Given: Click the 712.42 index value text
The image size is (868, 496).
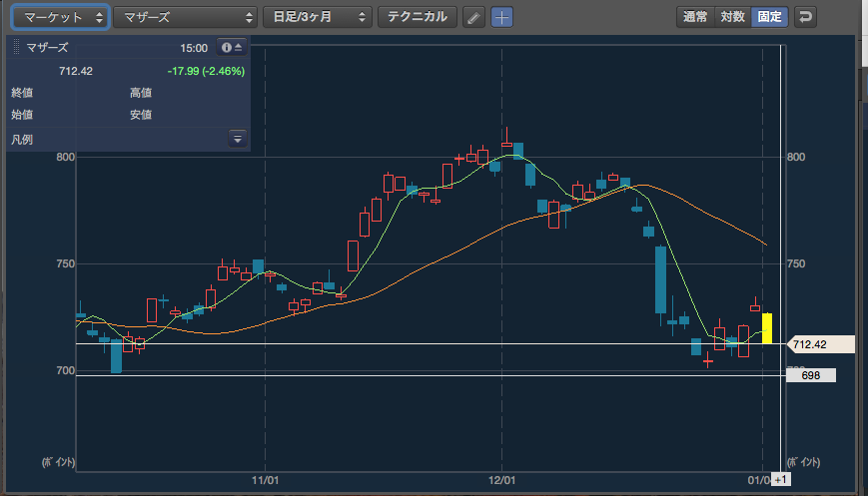Looking at the screenshot, I should [76, 71].
